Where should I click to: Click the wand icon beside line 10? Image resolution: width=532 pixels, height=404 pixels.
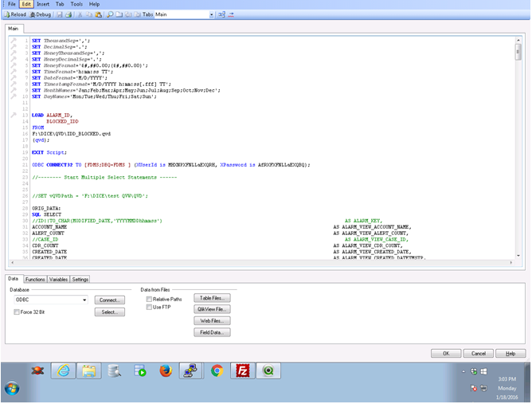pos(14,96)
